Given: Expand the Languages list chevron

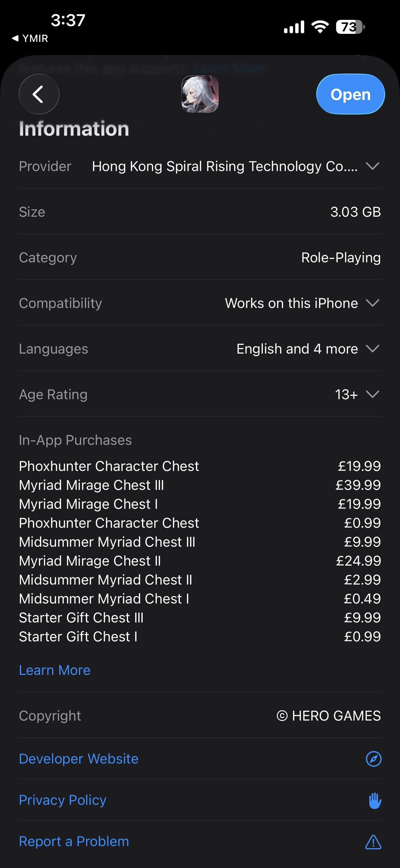Looking at the screenshot, I should click(372, 348).
